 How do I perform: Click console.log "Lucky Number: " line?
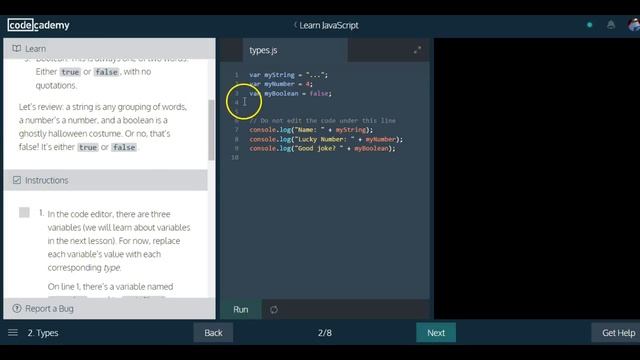(x=326, y=139)
